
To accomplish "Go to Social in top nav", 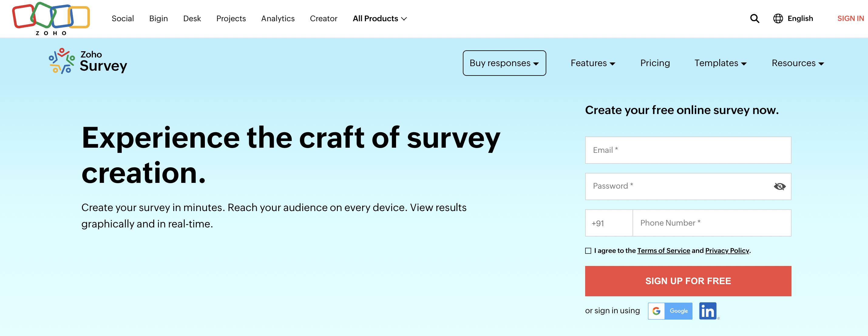I will 123,18.
